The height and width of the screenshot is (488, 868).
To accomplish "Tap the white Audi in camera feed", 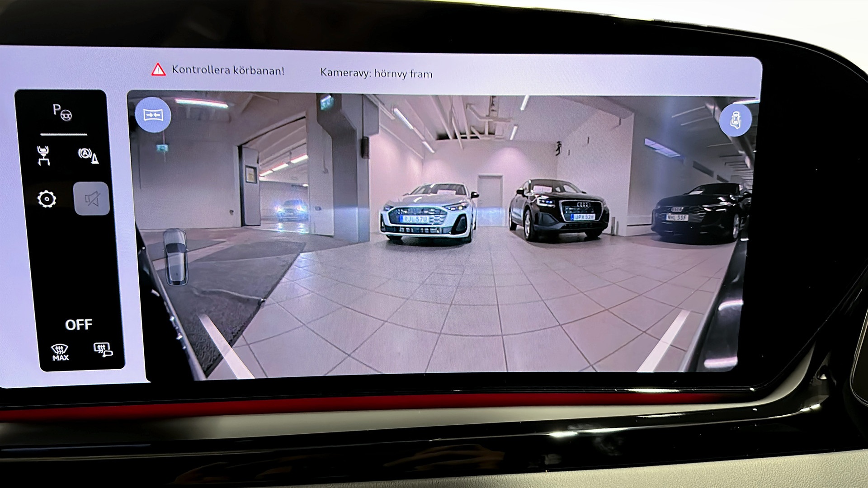I will pos(429,212).
